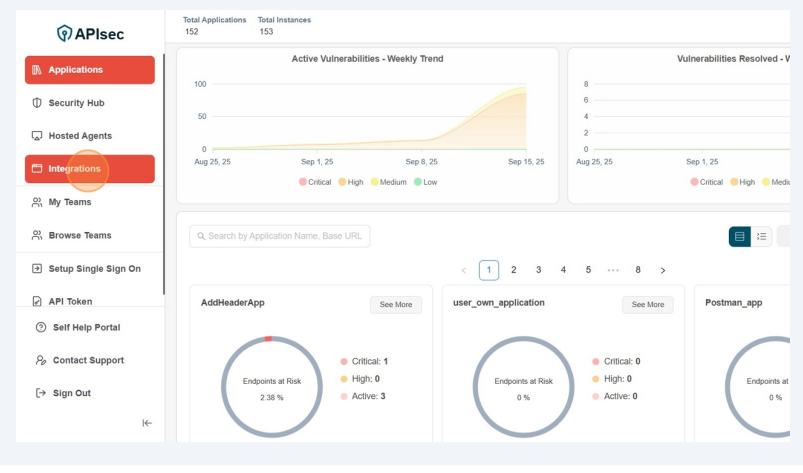Image resolution: width=803 pixels, height=473 pixels.
Task: Click the My Teams people icon
Action: [37, 202]
